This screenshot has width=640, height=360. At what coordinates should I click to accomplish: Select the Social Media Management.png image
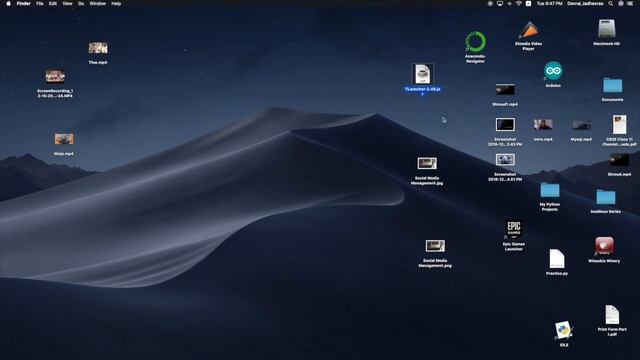pos(435,246)
